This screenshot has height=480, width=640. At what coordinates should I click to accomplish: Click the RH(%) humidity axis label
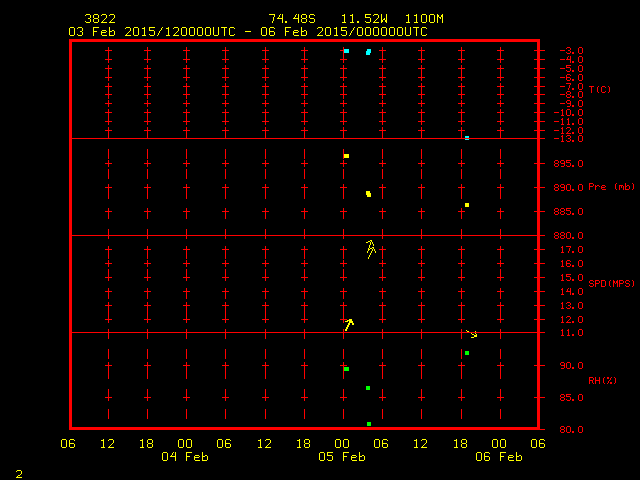coord(602,380)
